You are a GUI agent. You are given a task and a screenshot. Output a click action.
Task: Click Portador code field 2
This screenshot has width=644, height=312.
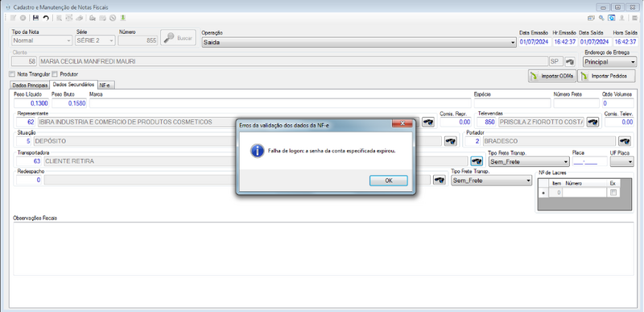click(473, 141)
